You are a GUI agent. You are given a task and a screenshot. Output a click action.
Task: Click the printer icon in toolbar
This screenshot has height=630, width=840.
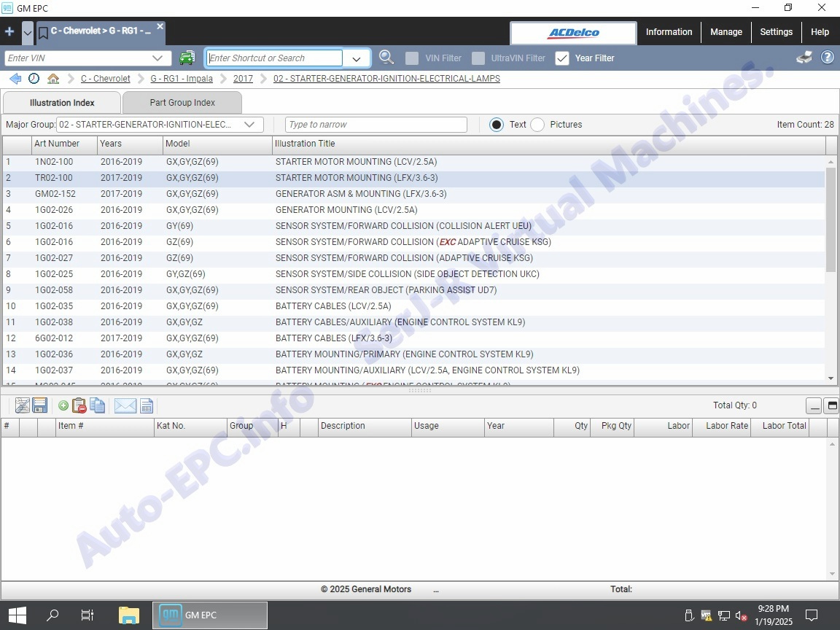pos(804,58)
